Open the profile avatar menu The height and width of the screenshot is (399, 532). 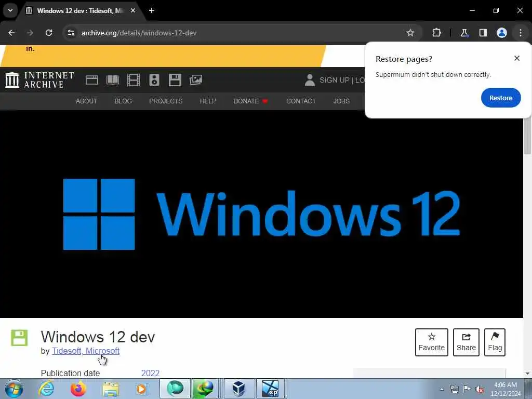pyautogui.click(x=501, y=33)
